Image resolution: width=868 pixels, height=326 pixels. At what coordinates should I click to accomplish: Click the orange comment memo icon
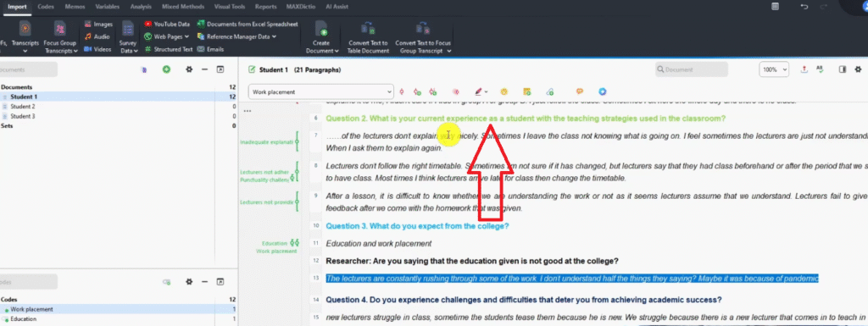pos(580,91)
